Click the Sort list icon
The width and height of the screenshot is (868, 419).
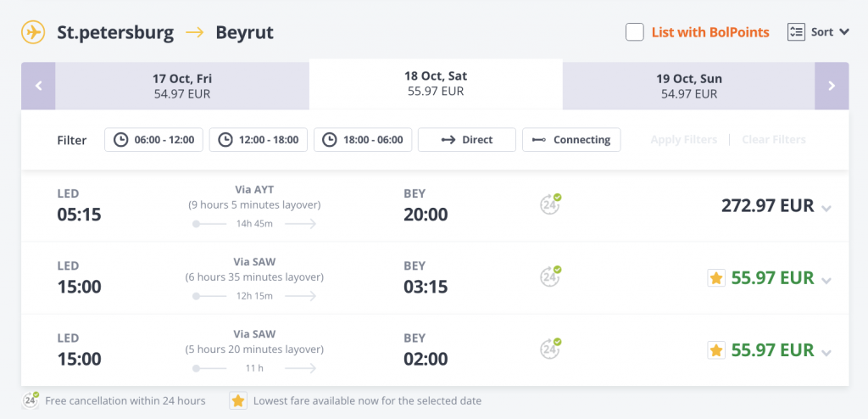pos(796,32)
